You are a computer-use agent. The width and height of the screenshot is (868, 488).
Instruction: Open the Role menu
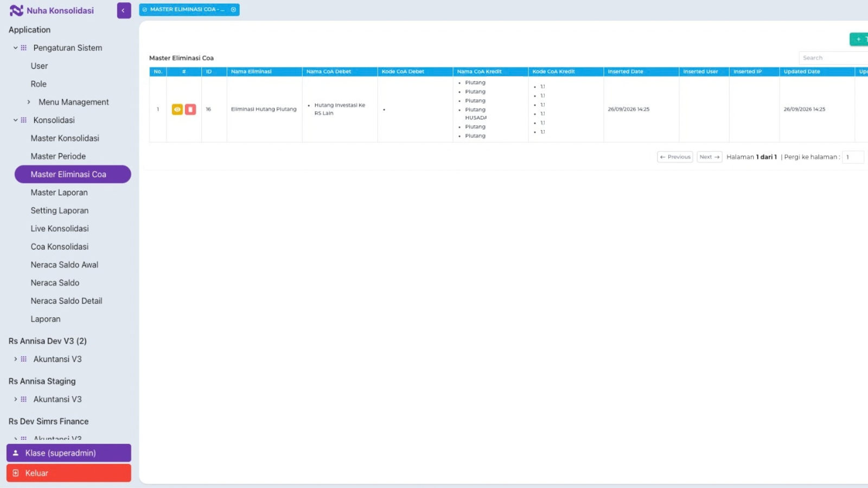(39, 84)
